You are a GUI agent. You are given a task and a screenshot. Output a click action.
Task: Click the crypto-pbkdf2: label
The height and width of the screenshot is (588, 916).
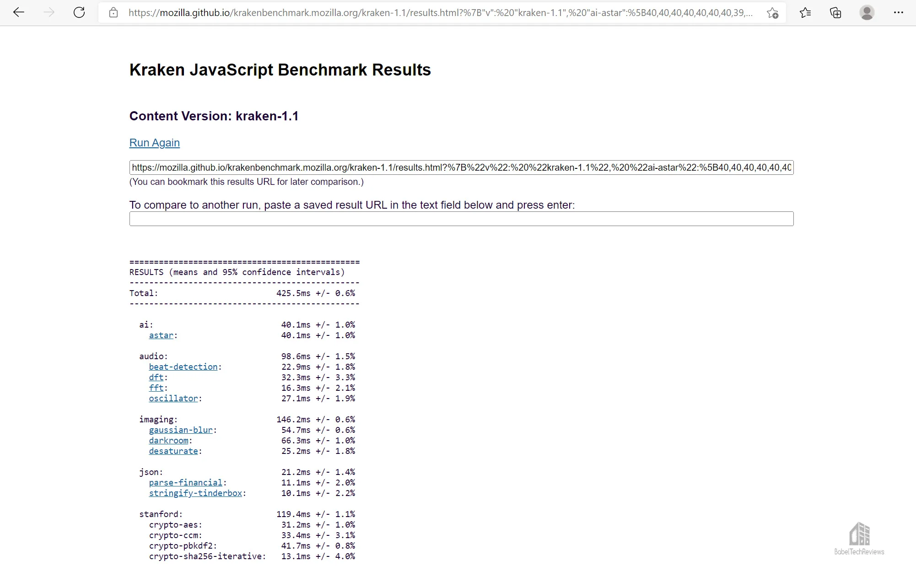pos(183,546)
